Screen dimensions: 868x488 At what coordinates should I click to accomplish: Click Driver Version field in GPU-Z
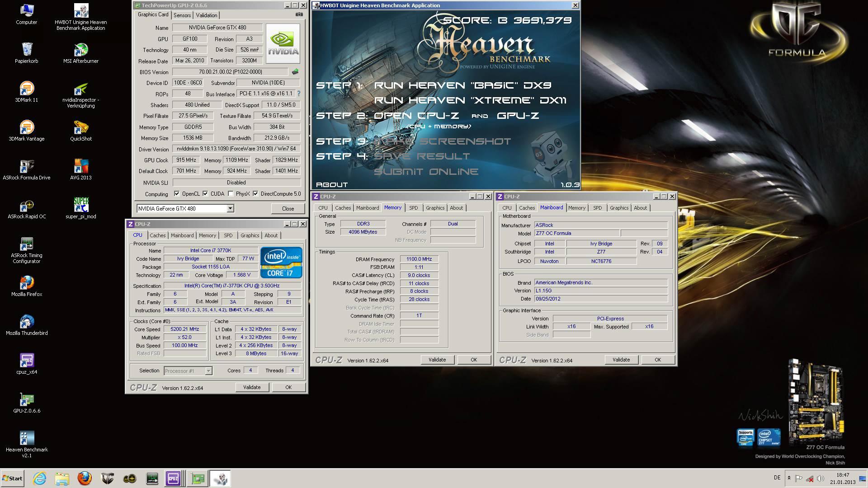236,149
